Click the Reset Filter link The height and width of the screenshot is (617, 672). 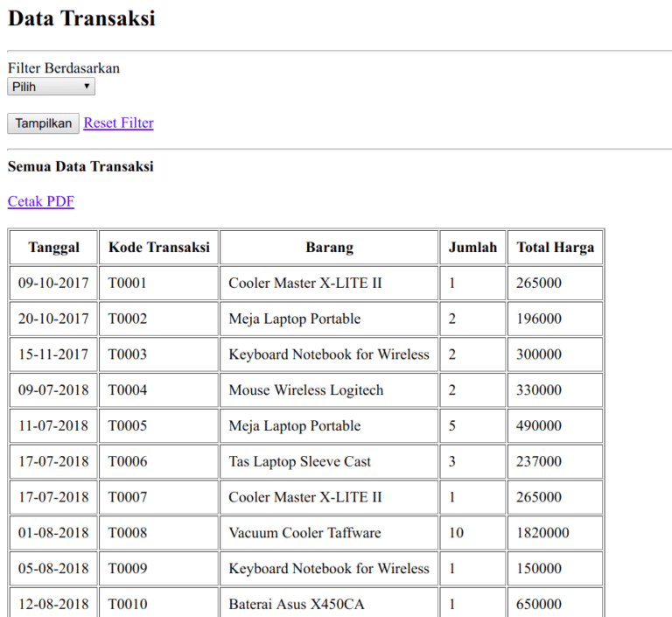click(118, 123)
